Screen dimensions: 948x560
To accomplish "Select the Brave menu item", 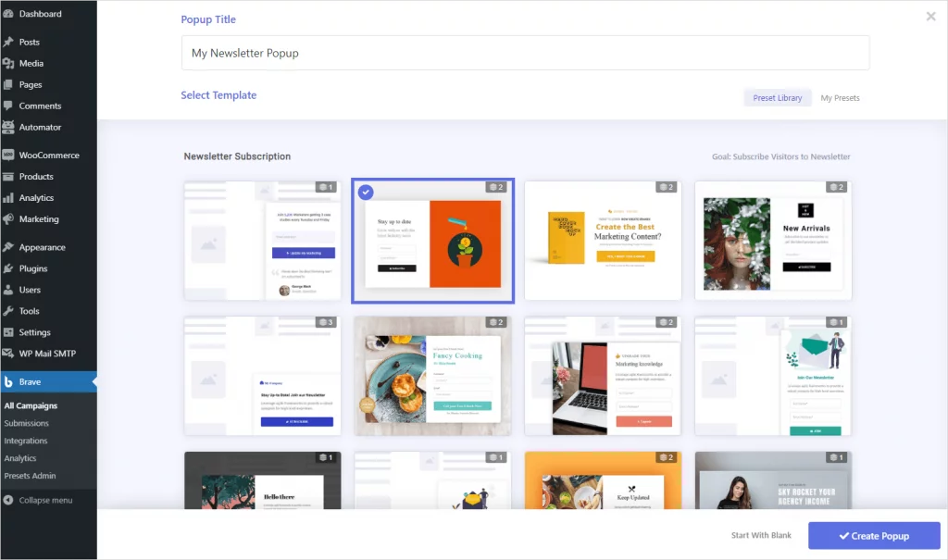I will tap(48, 381).
